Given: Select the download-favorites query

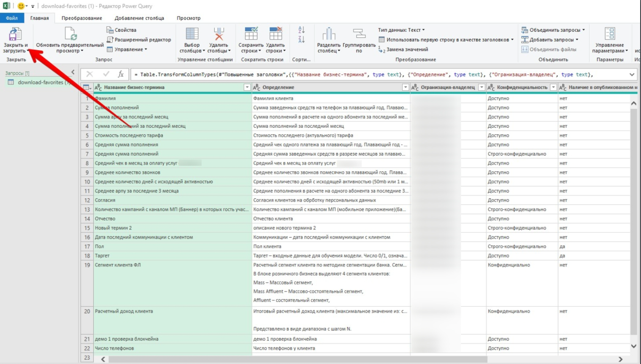Looking at the screenshot, I should tap(40, 82).
